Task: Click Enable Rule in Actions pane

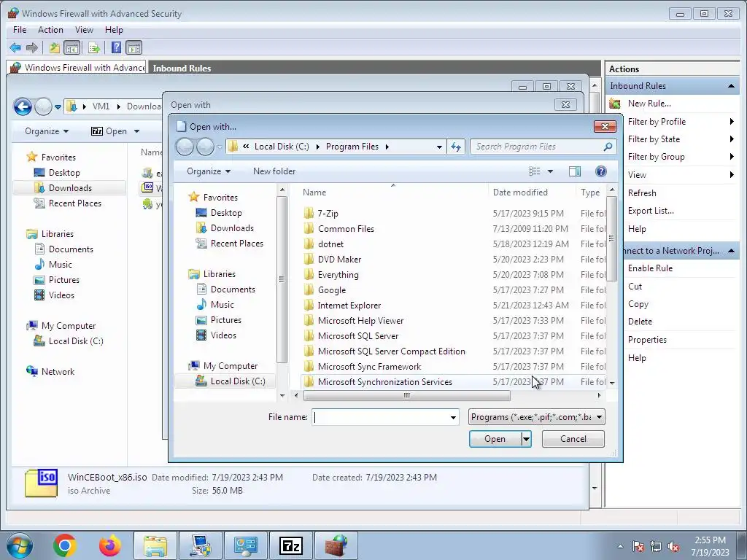Action: 650,268
